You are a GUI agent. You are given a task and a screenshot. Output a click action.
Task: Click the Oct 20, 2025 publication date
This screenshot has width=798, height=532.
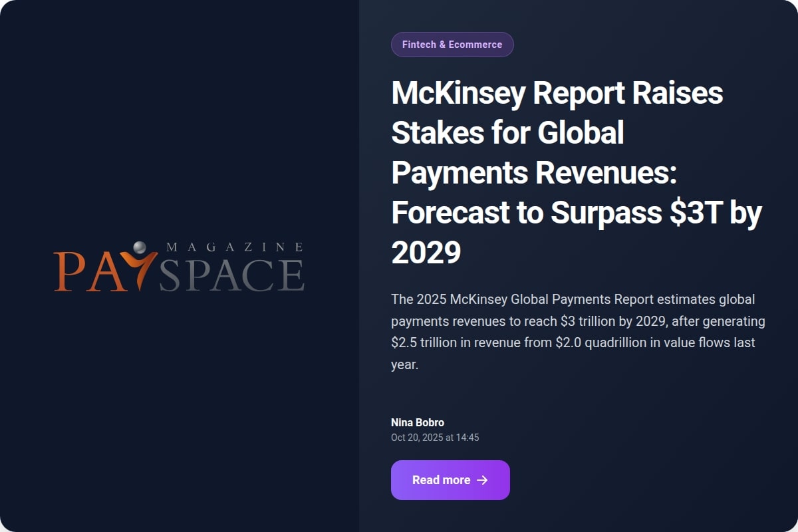click(435, 438)
